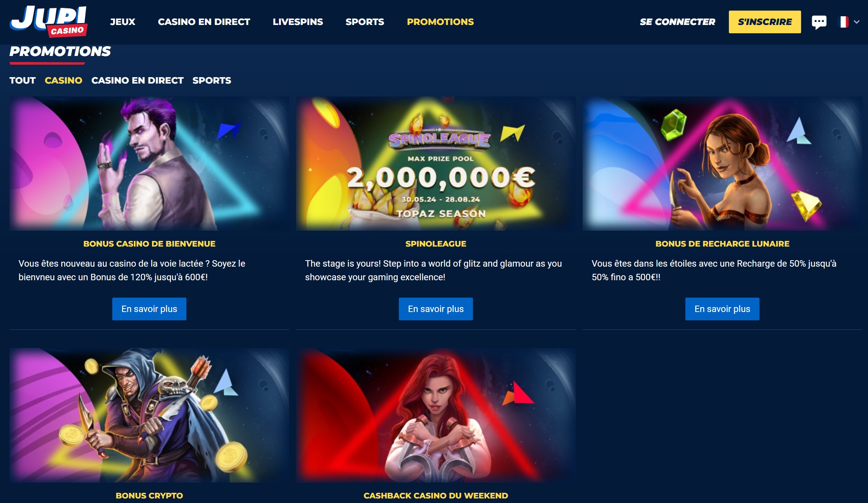The image size is (868, 503).
Task: Open the Bonus Crypto hooded rogue banner
Action: click(x=149, y=415)
